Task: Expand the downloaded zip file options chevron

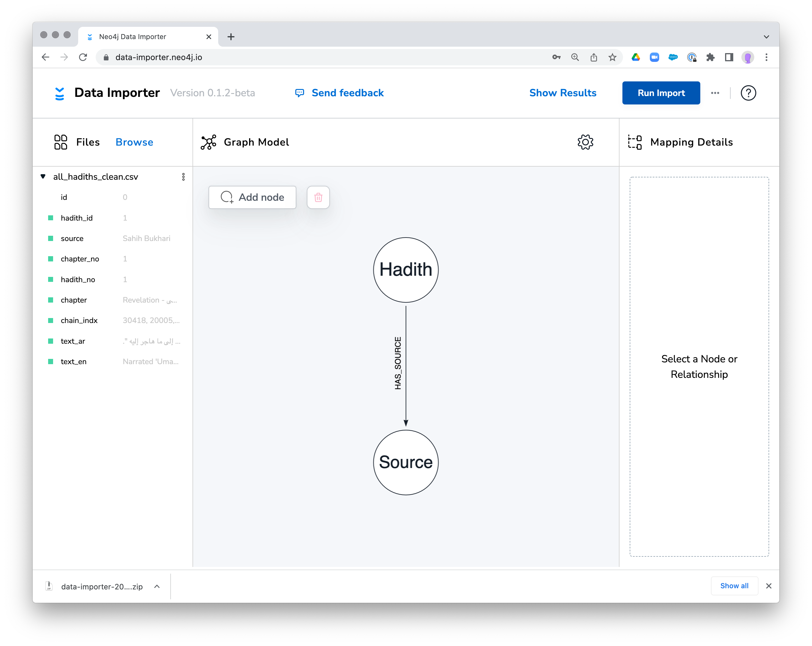Action: (x=157, y=586)
